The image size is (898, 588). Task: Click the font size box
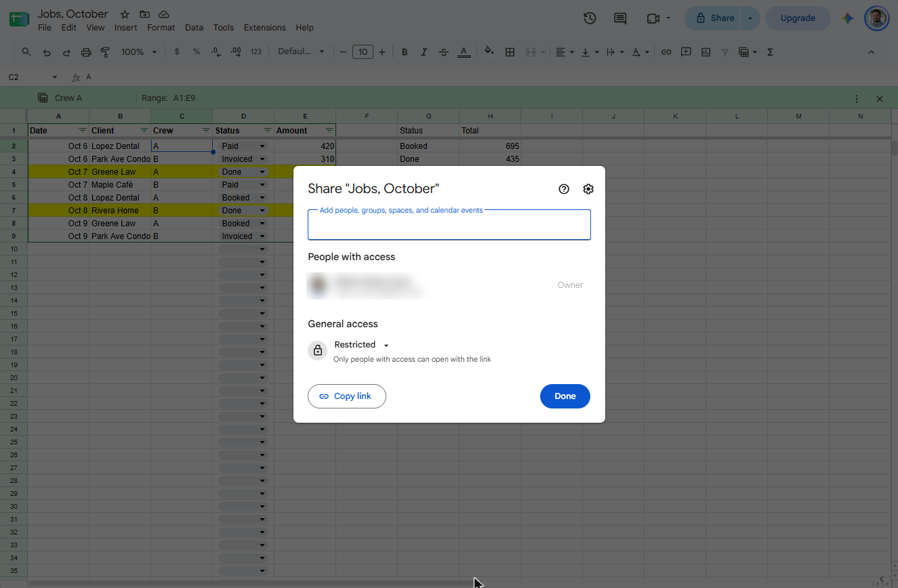pyautogui.click(x=363, y=52)
